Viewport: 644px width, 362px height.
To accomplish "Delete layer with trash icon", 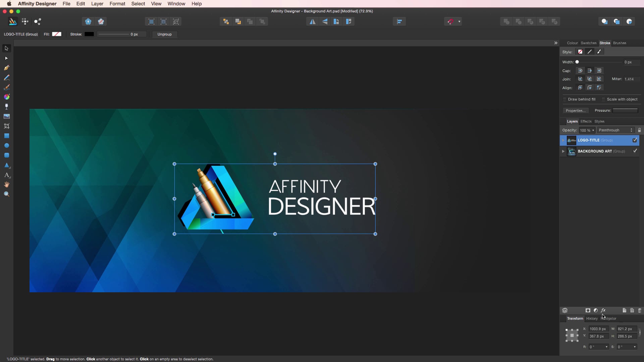I will point(640,310).
